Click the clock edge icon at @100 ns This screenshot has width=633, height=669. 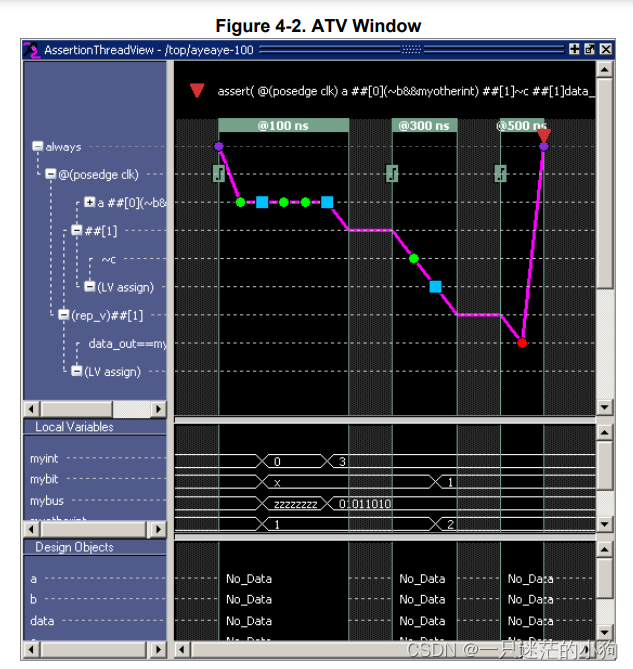(x=219, y=174)
